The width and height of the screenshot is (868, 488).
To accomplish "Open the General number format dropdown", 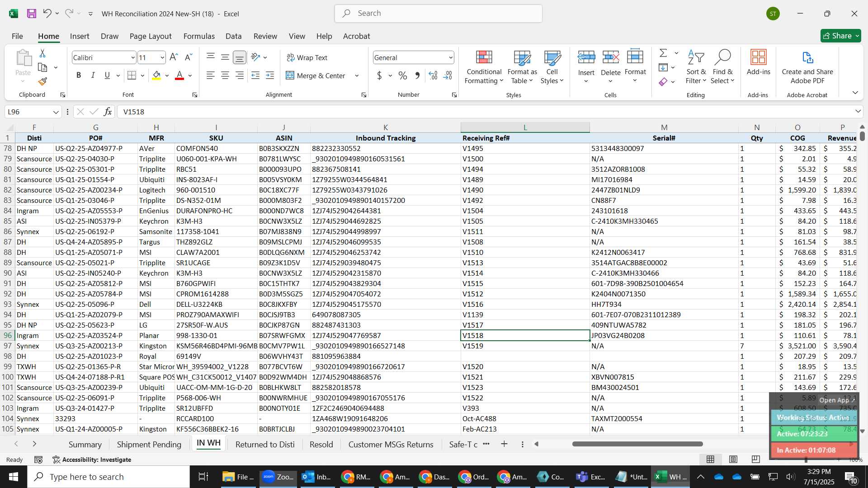I will coord(451,57).
